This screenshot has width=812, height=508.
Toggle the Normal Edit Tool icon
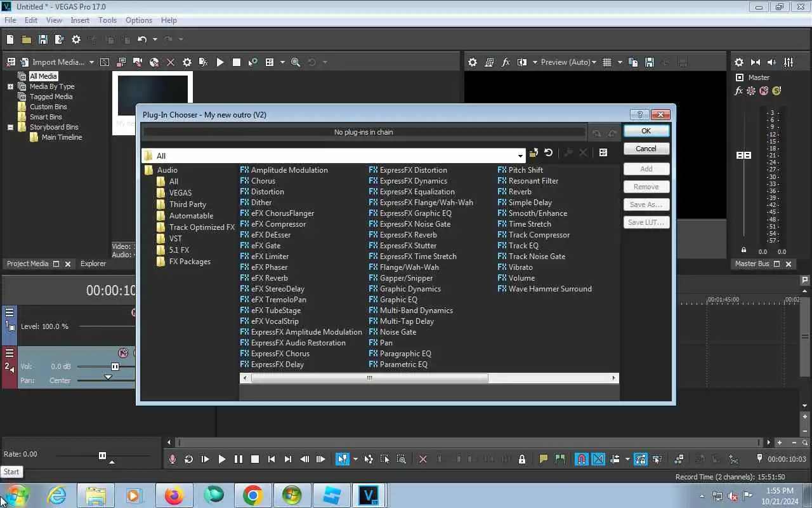[343, 459]
